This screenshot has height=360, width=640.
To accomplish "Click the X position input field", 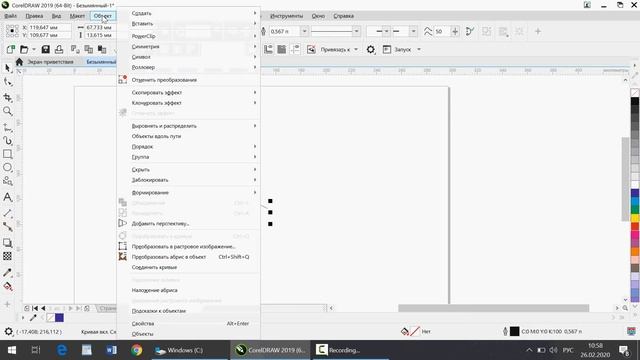I will click(x=49, y=27).
